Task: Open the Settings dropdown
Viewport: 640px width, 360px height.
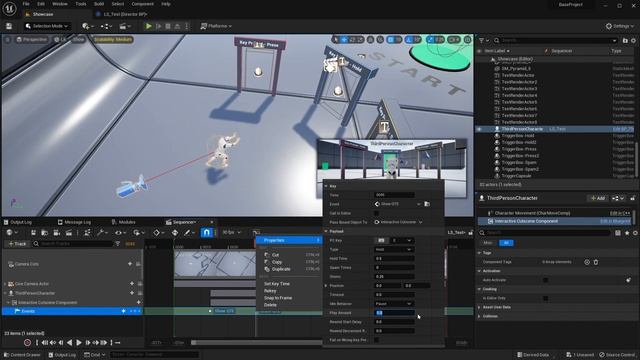Action: [x=620, y=26]
